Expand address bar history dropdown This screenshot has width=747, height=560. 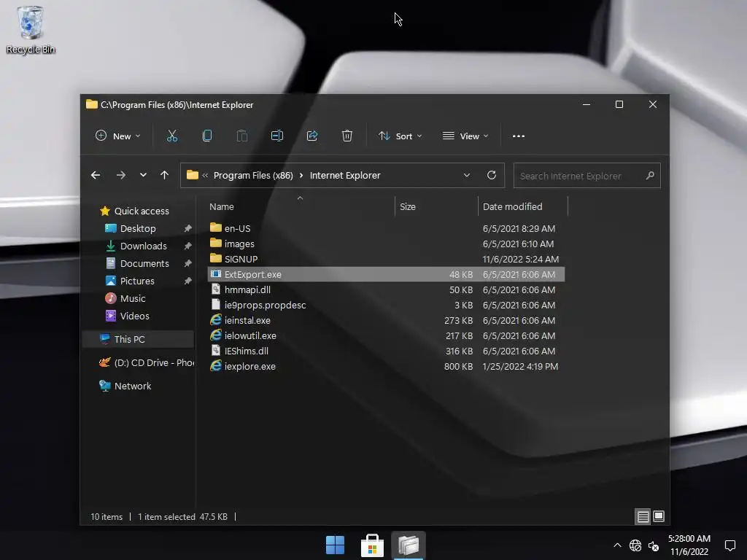click(x=467, y=175)
